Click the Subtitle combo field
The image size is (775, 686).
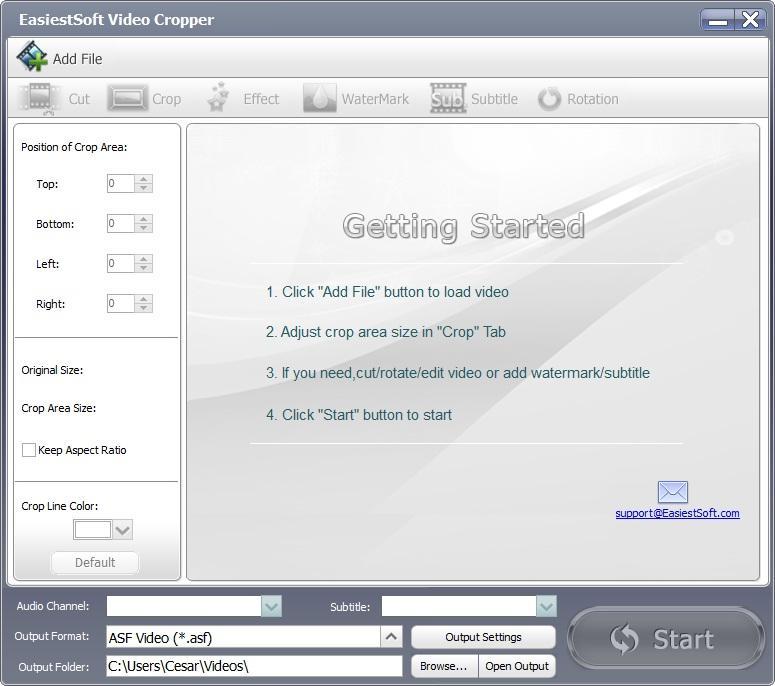click(x=459, y=606)
